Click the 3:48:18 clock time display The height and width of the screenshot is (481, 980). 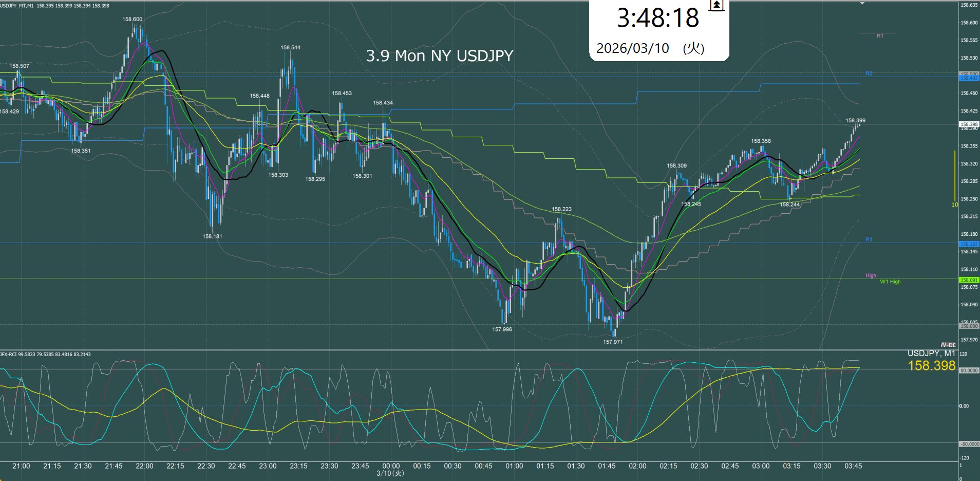point(657,18)
